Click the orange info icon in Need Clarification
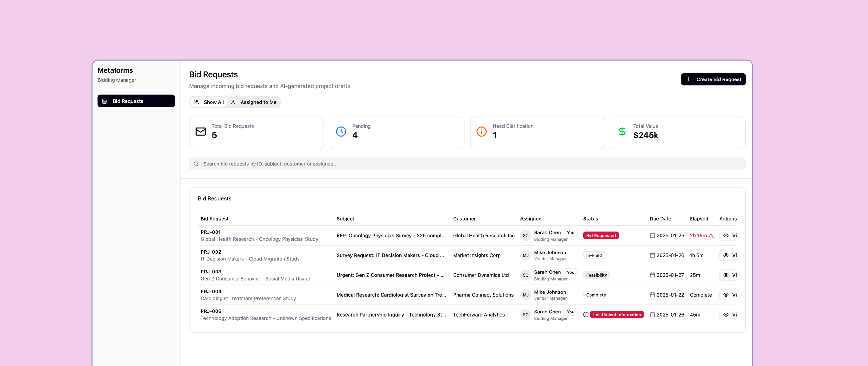The image size is (868, 366). (481, 131)
